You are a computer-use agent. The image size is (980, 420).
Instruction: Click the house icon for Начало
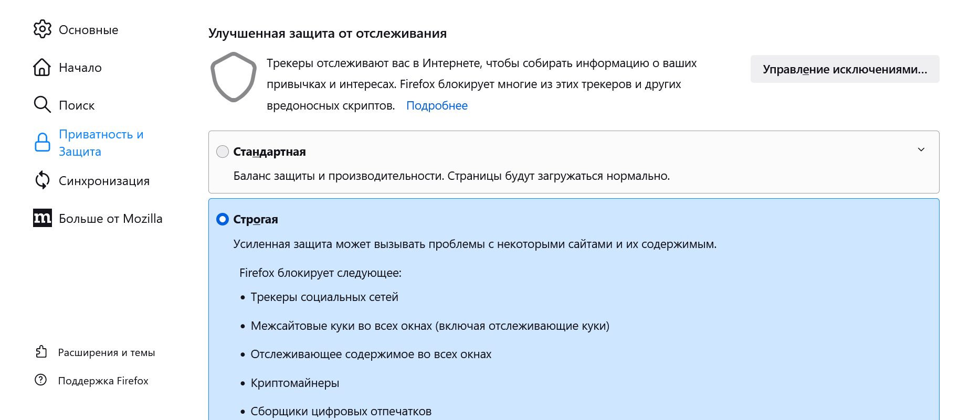42,67
